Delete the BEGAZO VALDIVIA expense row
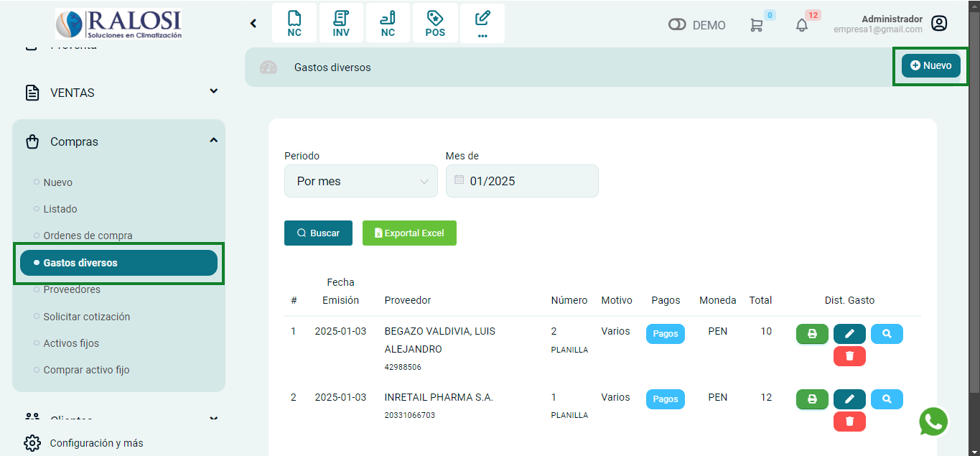This screenshot has height=456, width=980. tap(849, 356)
